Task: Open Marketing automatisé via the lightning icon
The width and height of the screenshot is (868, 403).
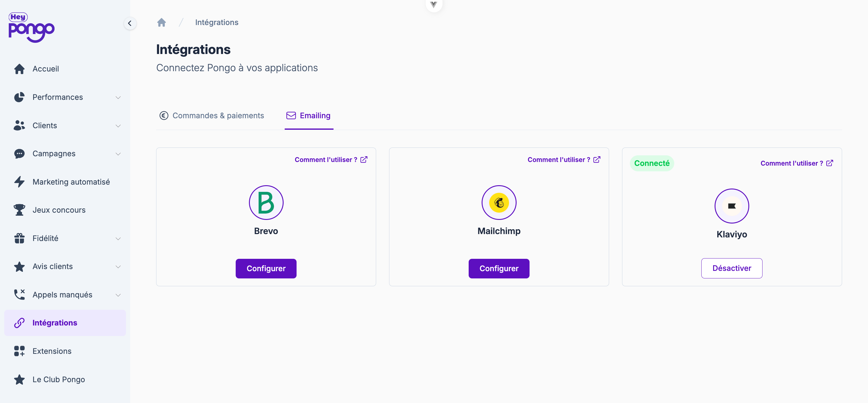Action: coord(19,182)
